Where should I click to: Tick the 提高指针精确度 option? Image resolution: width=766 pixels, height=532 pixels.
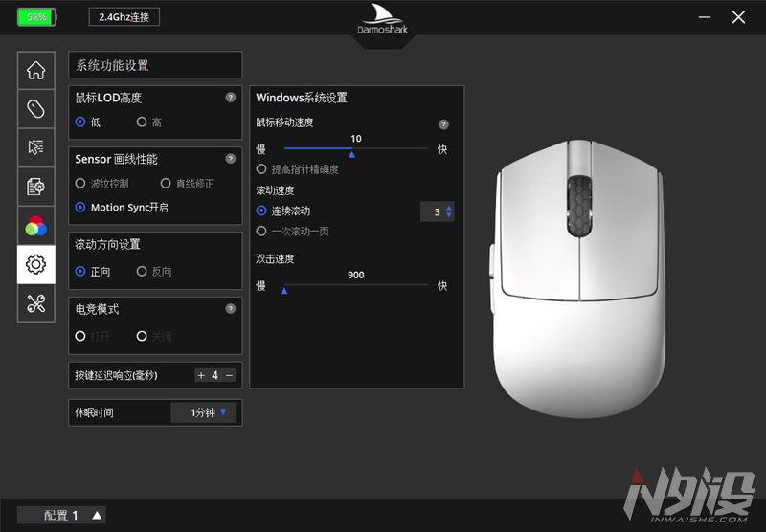click(261, 169)
